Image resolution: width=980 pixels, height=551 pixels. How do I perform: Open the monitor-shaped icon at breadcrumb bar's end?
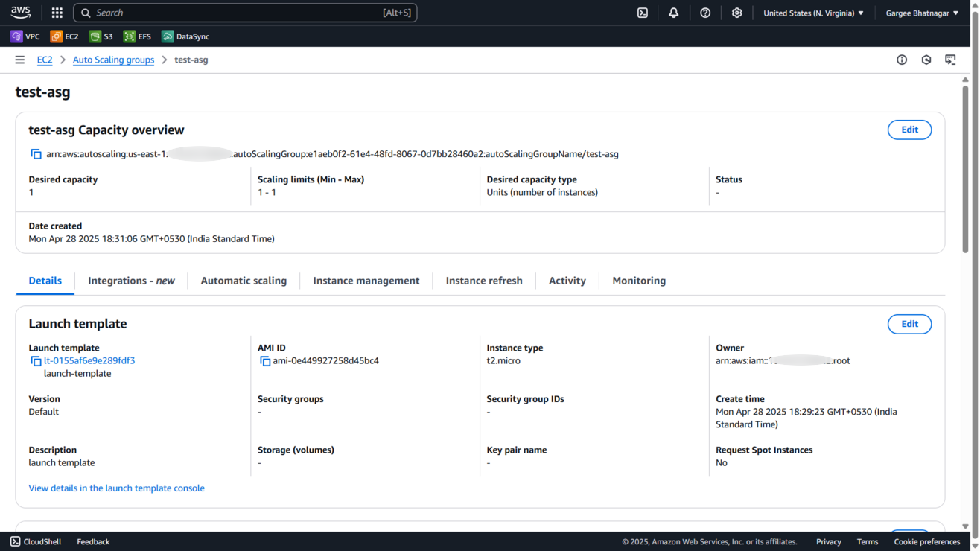click(951, 60)
